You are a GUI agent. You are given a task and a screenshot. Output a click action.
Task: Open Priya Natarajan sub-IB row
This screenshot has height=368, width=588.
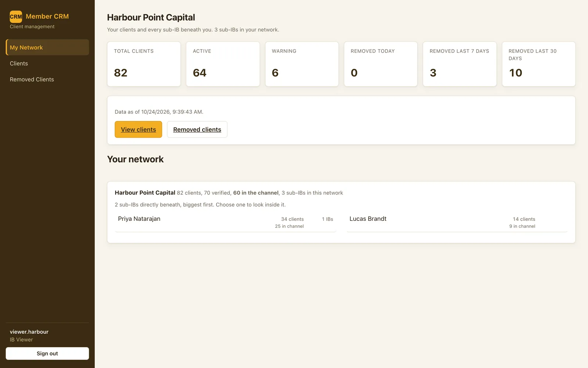pyautogui.click(x=226, y=222)
